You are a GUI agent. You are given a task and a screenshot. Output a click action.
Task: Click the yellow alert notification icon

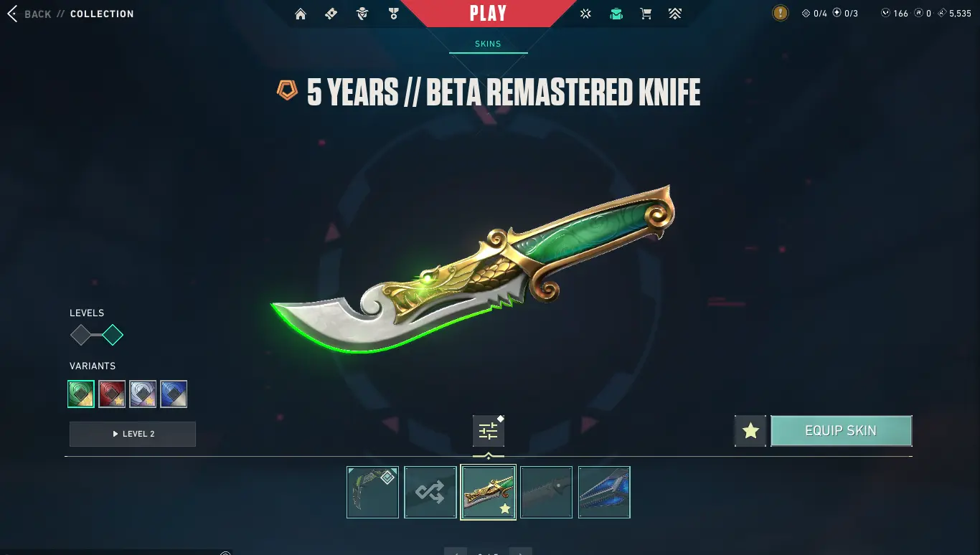pyautogui.click(x=781, y=13)
